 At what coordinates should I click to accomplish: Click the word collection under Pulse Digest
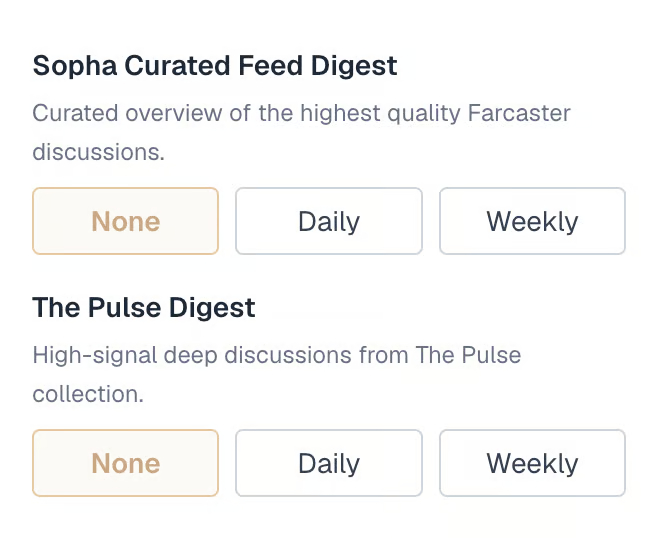pyautogui.click(x=88, y=394)
